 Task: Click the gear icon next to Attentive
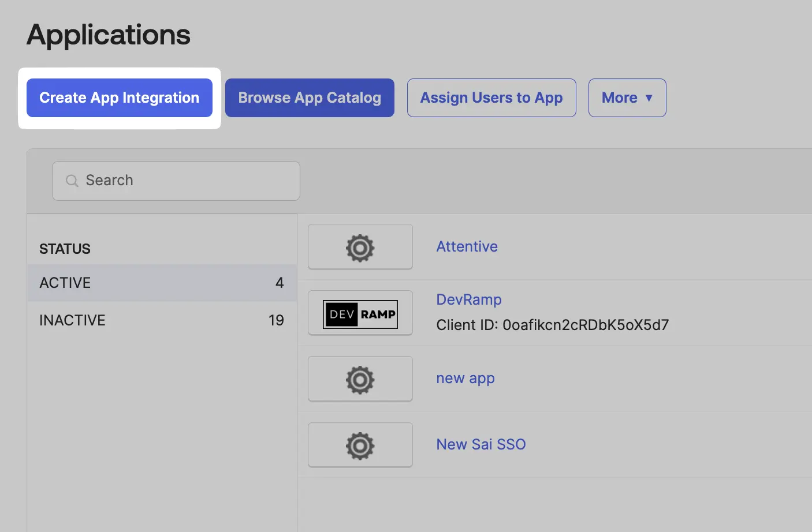click(x=360, y=247)
